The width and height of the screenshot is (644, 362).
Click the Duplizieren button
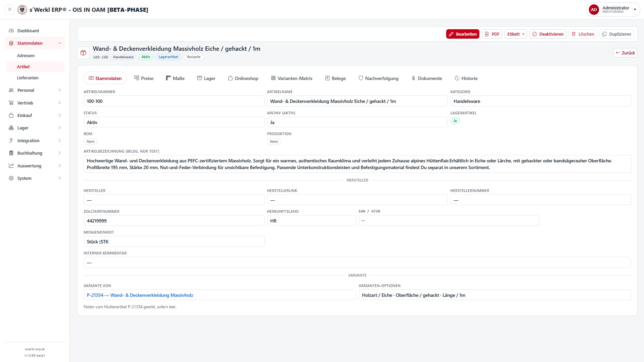coord(616,34)
